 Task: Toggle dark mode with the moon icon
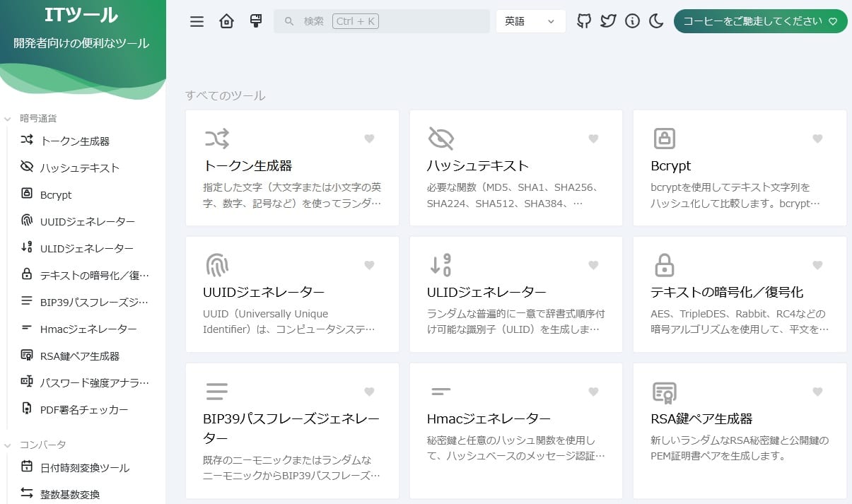656,21
